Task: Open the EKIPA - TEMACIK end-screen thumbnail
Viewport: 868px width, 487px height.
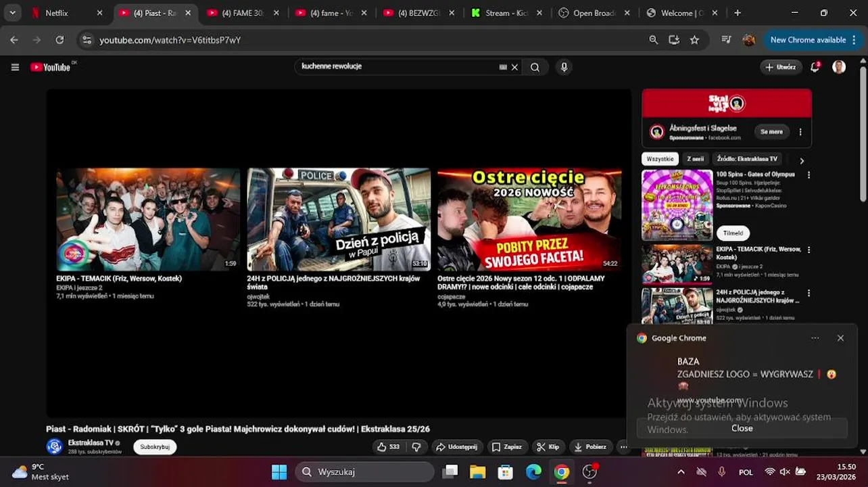Action: 148,220
